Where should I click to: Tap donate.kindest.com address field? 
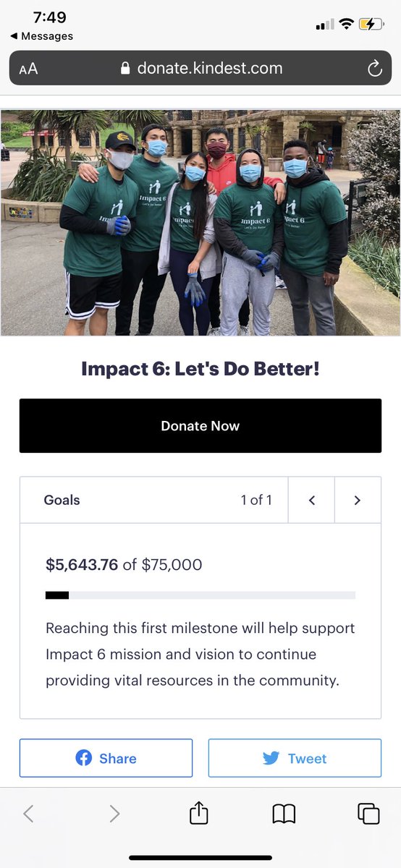pos(200,69)
